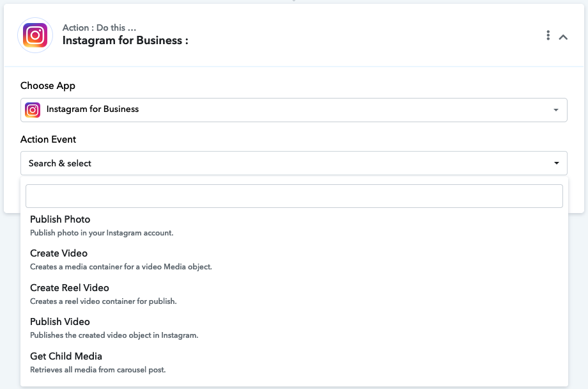The image size is (588, 389).
Task: Select Create Reel Video from the list
Action: click(70, 288)
